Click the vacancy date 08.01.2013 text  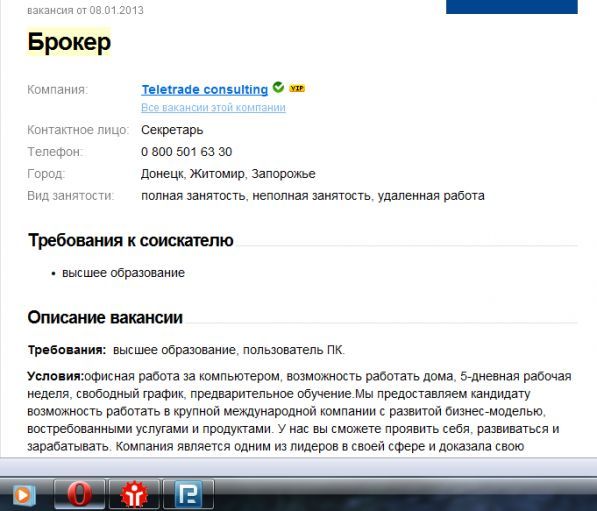[x=117, y=10]
